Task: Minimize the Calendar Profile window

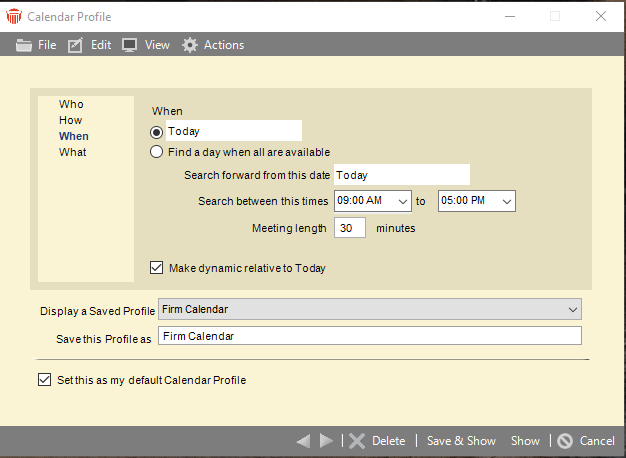Action: click(510, 16)
